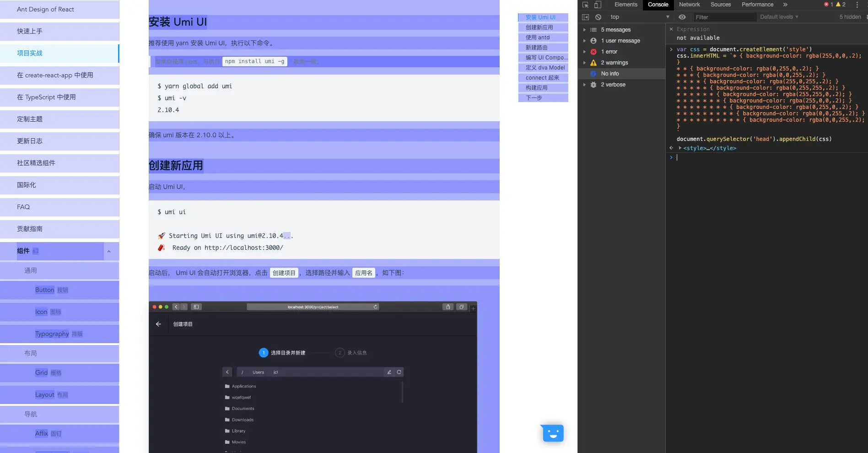868x453 pixels.
Task: Open the DevTools three-dot menu
Action: point(857,5)
